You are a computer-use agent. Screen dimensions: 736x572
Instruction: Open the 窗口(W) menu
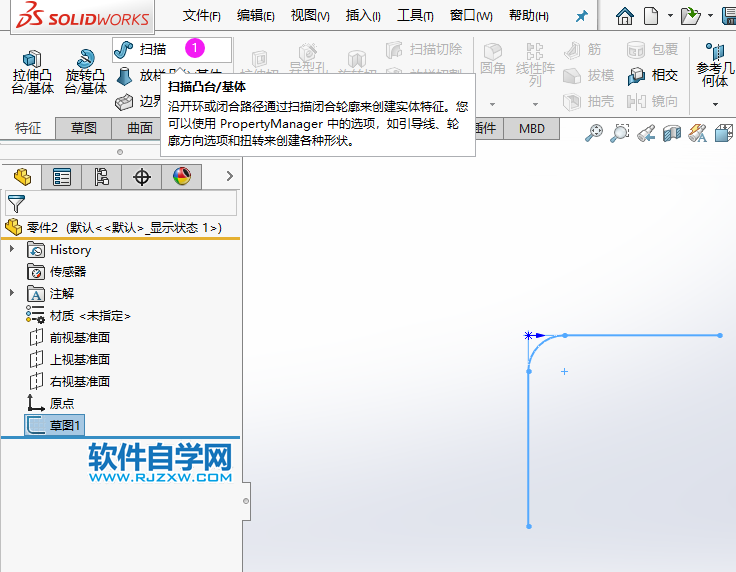click(471, 16)
